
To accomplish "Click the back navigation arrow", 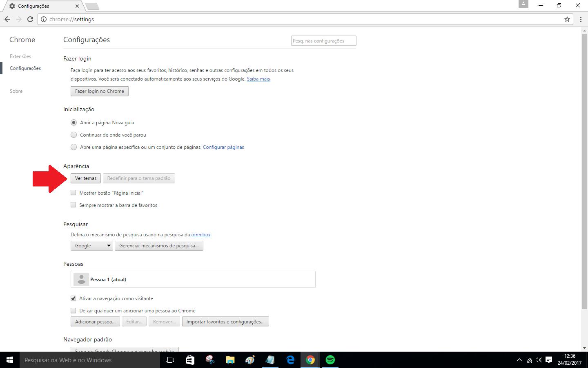I will click(x=7, y=19).
